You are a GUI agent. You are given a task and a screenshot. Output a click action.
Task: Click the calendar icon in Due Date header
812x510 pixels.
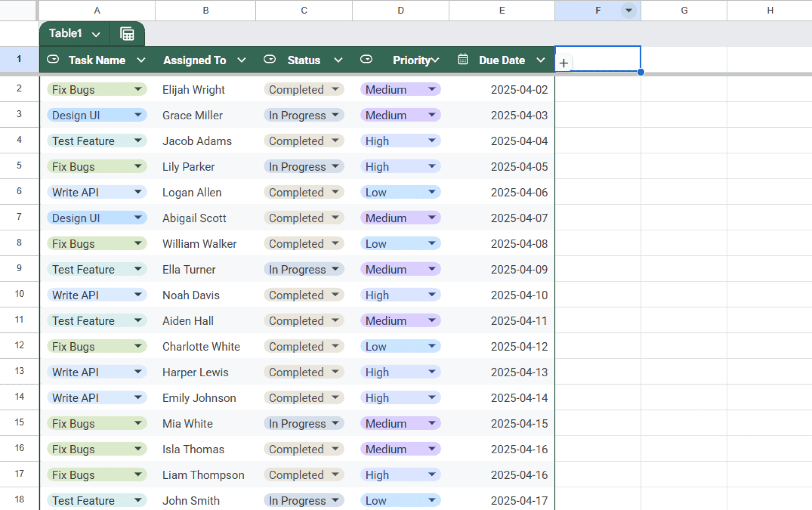[462, 59]
